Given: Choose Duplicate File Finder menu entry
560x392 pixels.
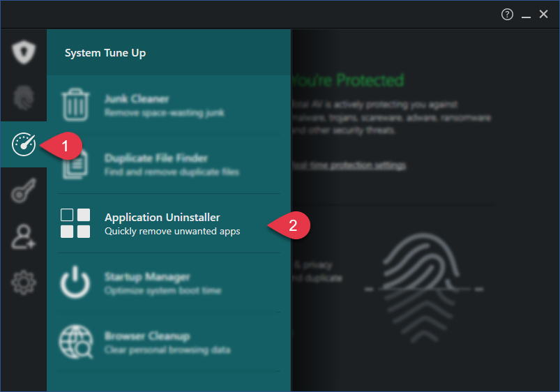Looking at the screenshot, I should (x=169, y=165).
